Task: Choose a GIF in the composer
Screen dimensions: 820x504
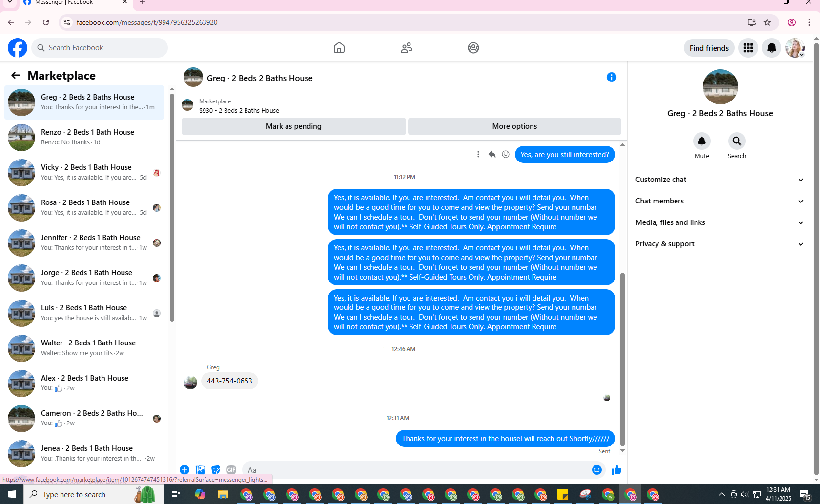Action: [x=231, y=470]
